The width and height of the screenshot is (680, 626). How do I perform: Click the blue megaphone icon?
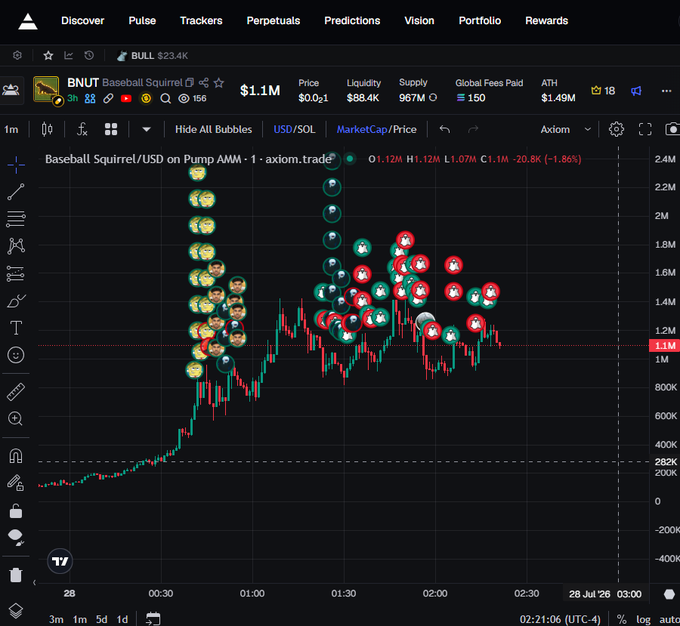(x=636, y=91)
